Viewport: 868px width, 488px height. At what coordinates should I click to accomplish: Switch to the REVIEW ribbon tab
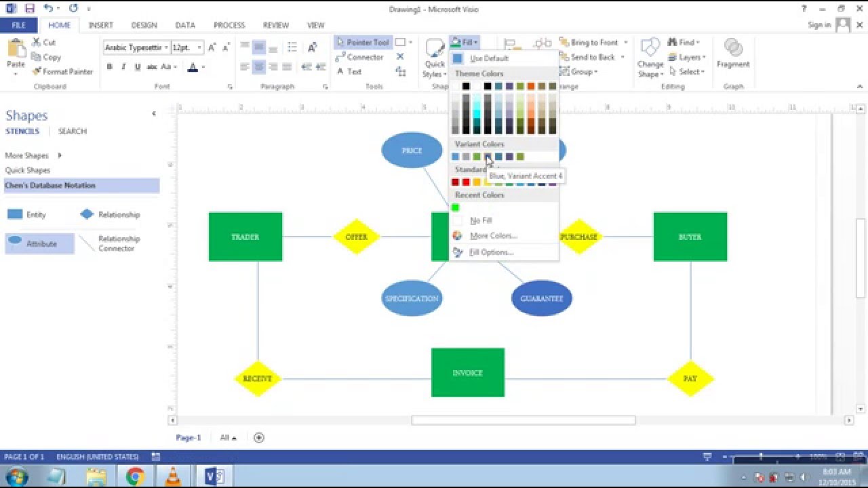[275, 25]
